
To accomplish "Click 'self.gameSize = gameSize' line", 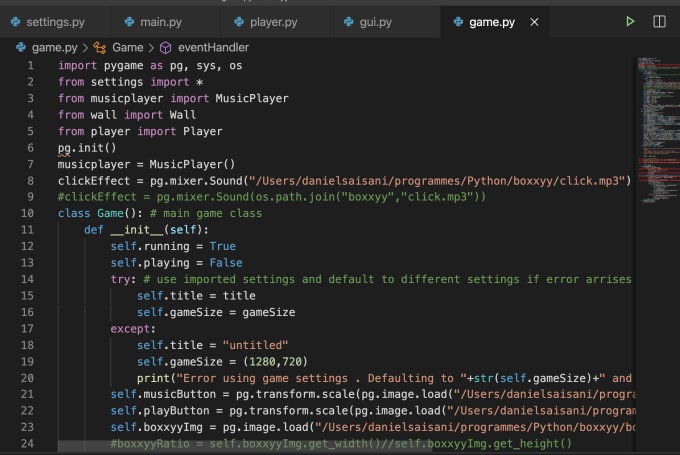I will [x=216, y=312].
